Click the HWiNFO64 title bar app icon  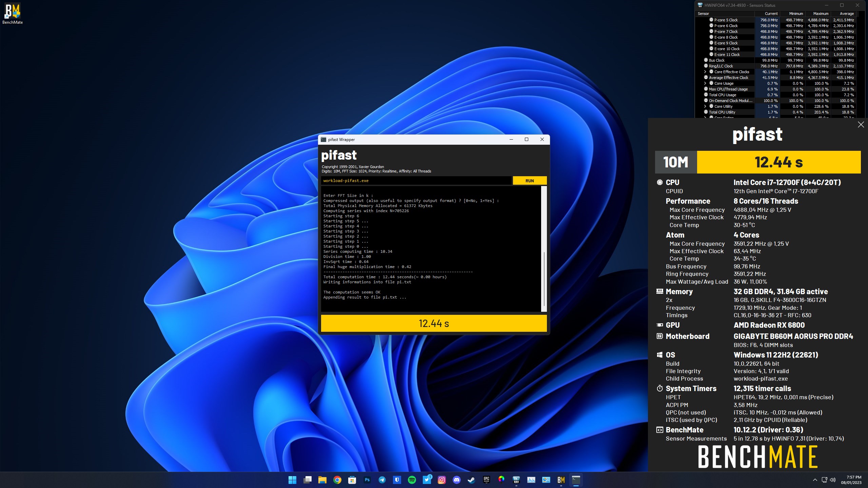tap(700, 5)
